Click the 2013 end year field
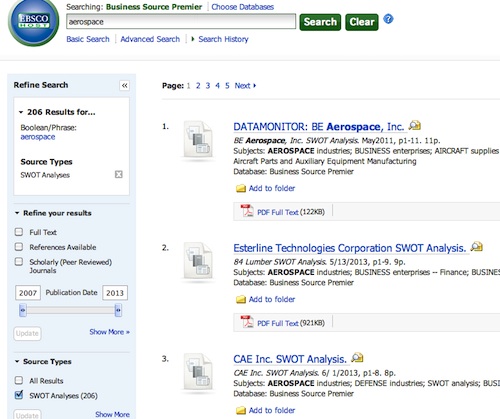The height and width of the screenshot is (419, 500). (115, 293)
